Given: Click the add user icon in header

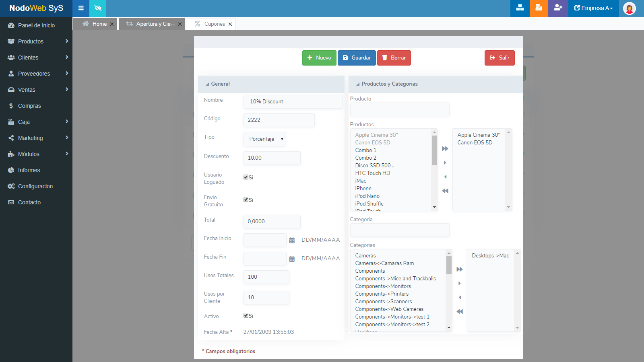Looking at the screenshot, I should coord(558,8).
